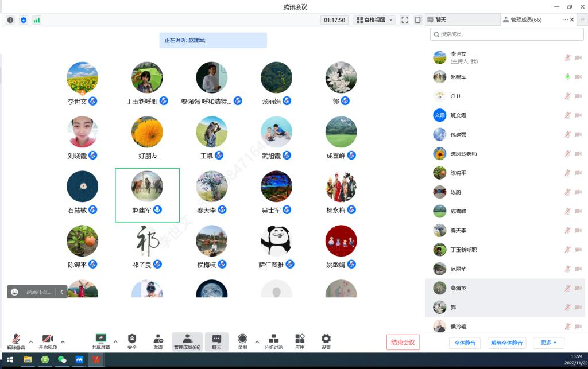Expand the recording options arrow
Viewport: 588px width, 369px height.
click(x=257, y=341)
